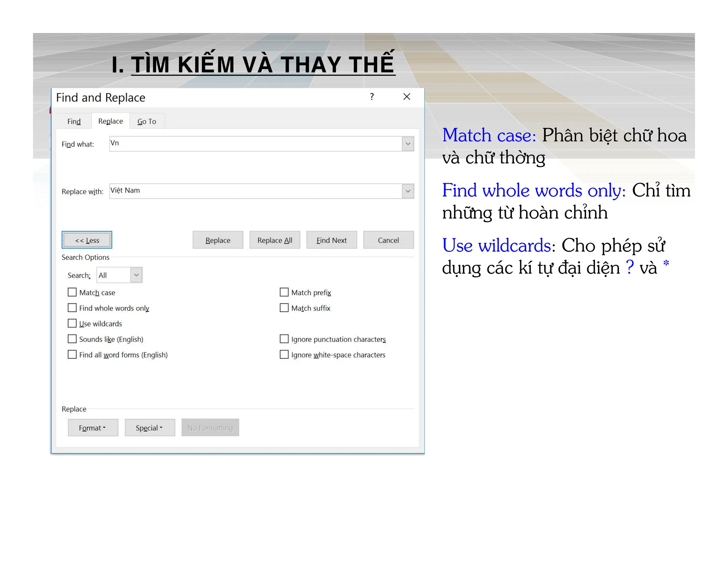The image size is (728, 562).
Task: Click the help question mark icon
Action: click(x=372, y=97)
